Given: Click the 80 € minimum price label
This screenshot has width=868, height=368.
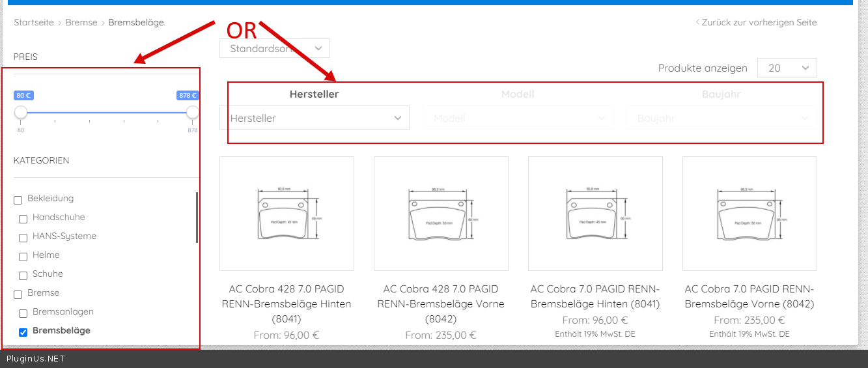Looking at the screenshot, I should (x=23, y=95).
